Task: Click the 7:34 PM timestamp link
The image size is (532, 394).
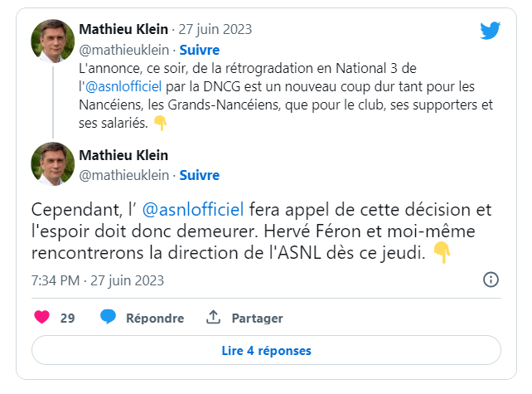Action: 97,280
